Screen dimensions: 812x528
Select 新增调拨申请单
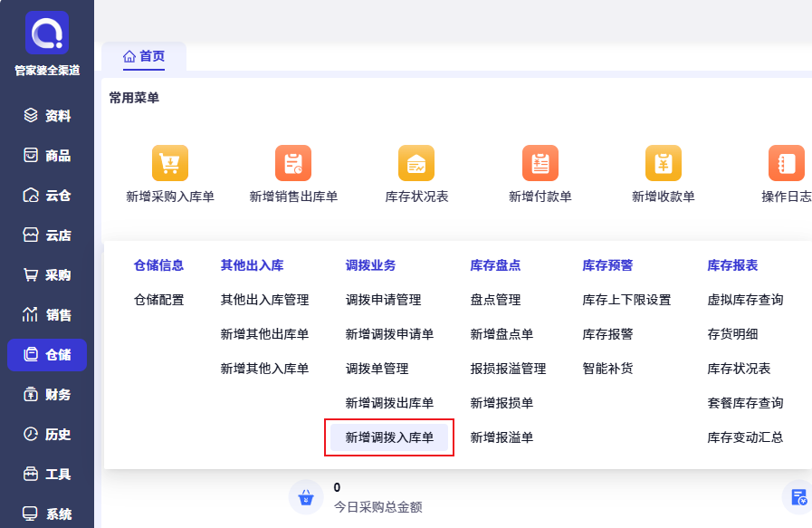click(389, 334)
